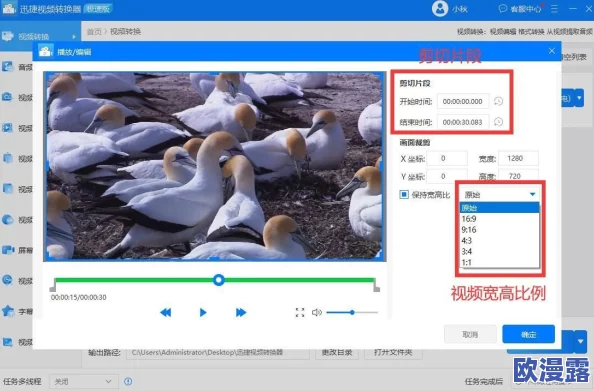Open 客服中心 support center
594x391 pixels.
tap(520, 9)
